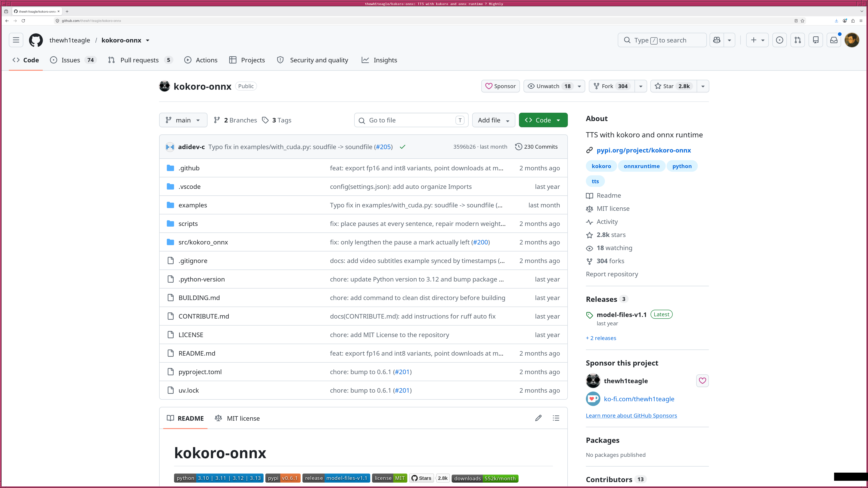This screenshot has width=868, height=488.
Task: Expand the main branch selector
Action: coord(183,120)
